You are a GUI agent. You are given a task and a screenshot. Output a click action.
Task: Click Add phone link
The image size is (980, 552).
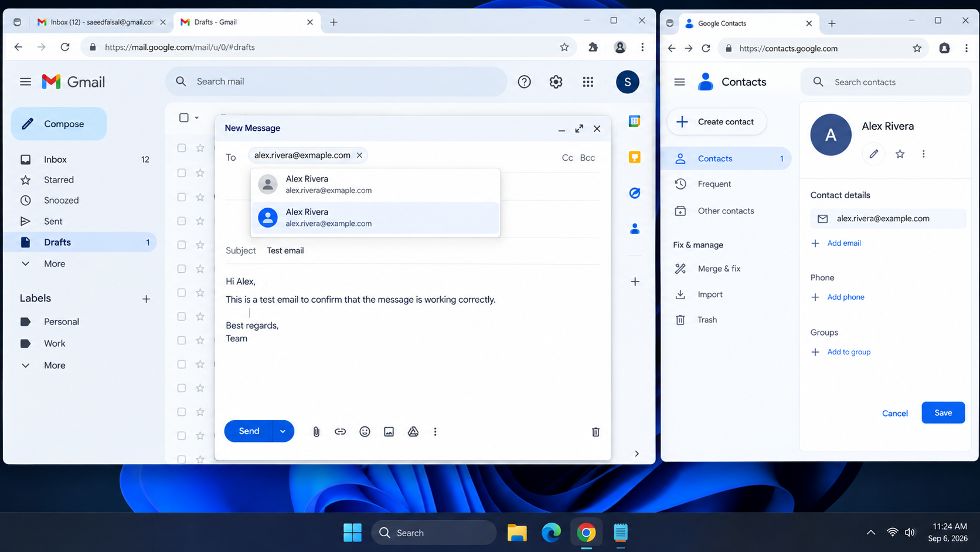click(845, 297)
